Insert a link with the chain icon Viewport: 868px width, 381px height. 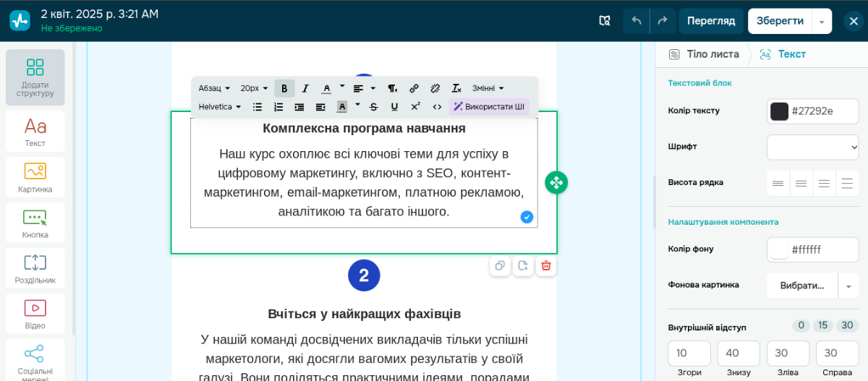coord(414,88)
